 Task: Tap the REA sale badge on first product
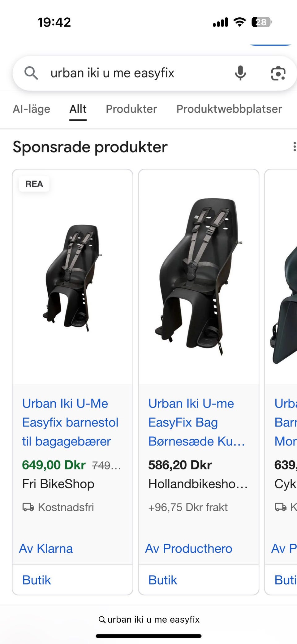[x=34, y=184]
